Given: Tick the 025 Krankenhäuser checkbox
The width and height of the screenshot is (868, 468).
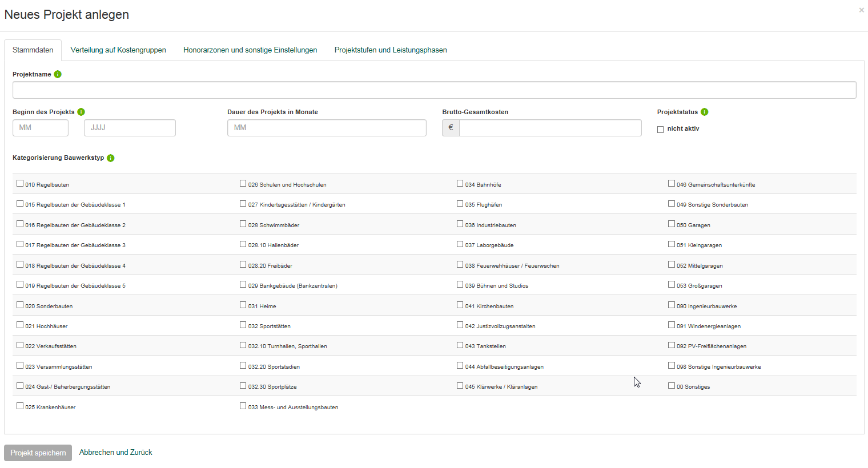Looking at the screenshot, I should tap(20, 406).
